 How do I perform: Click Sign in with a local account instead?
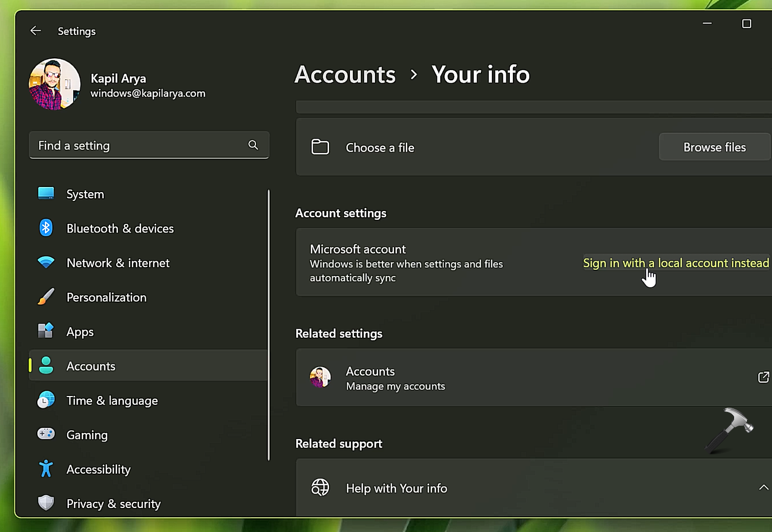pos(675,263)
